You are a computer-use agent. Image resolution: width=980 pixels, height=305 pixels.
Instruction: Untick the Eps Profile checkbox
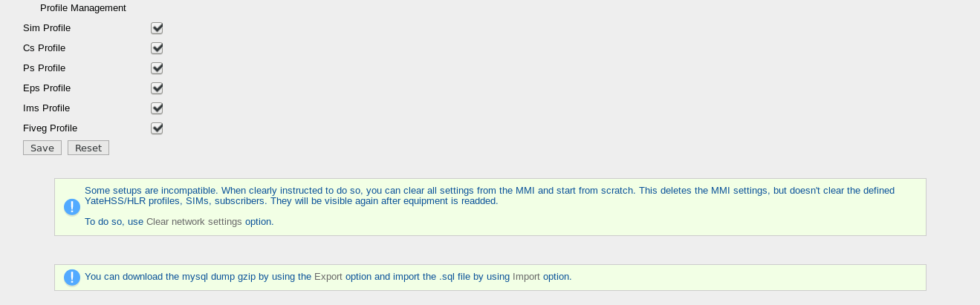(157, 88)
